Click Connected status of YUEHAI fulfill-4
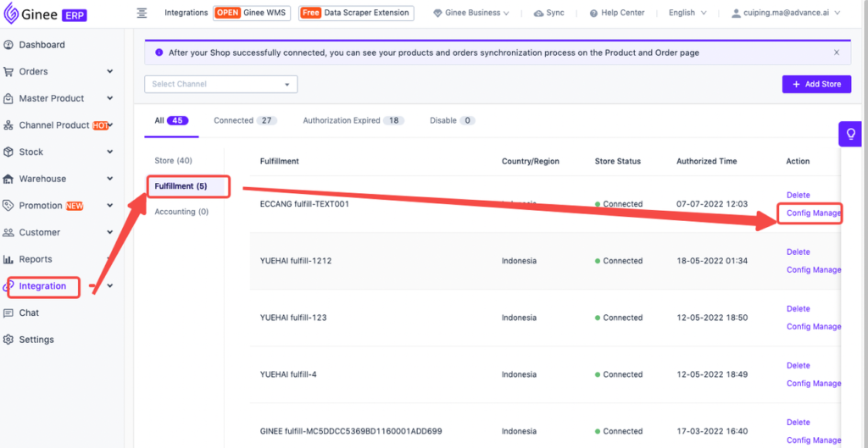This screenshot has width=868, height=448. (x=619, y=374)
